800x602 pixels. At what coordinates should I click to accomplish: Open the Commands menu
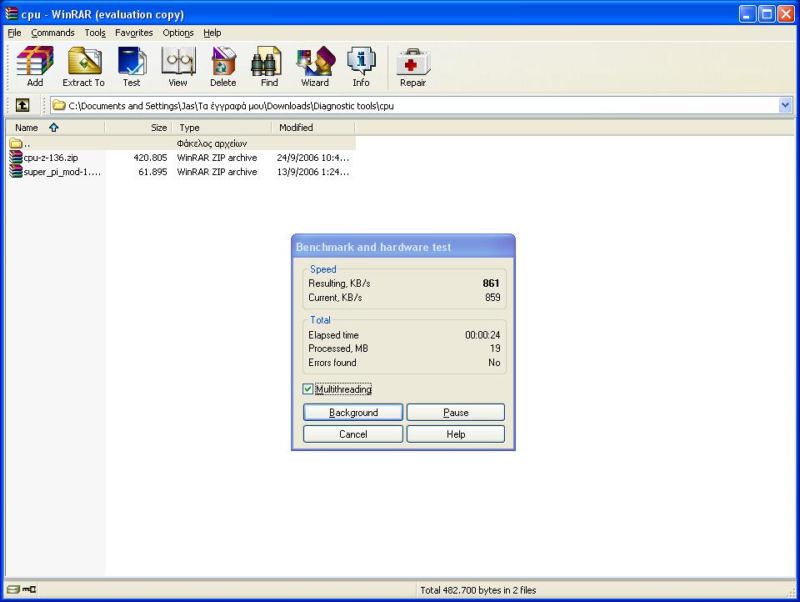coord(53,33)
